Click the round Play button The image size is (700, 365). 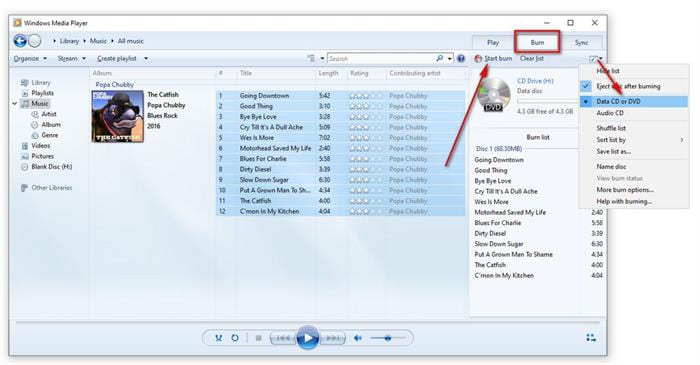(x=308, y=338)
